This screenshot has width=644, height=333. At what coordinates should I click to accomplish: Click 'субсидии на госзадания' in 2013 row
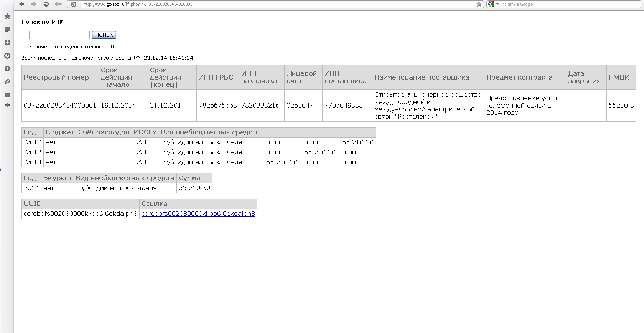pyautogui.click(x=203, y=152)
